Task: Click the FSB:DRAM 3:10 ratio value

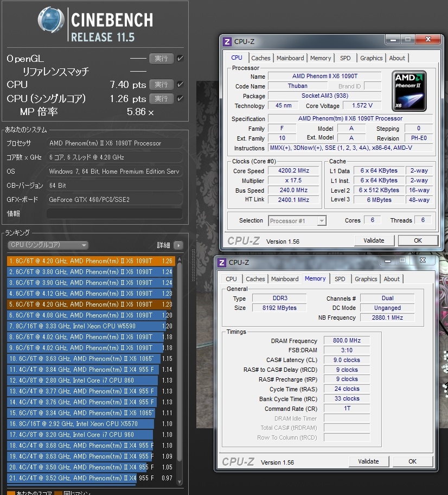Action: click(x=347, y=351)
